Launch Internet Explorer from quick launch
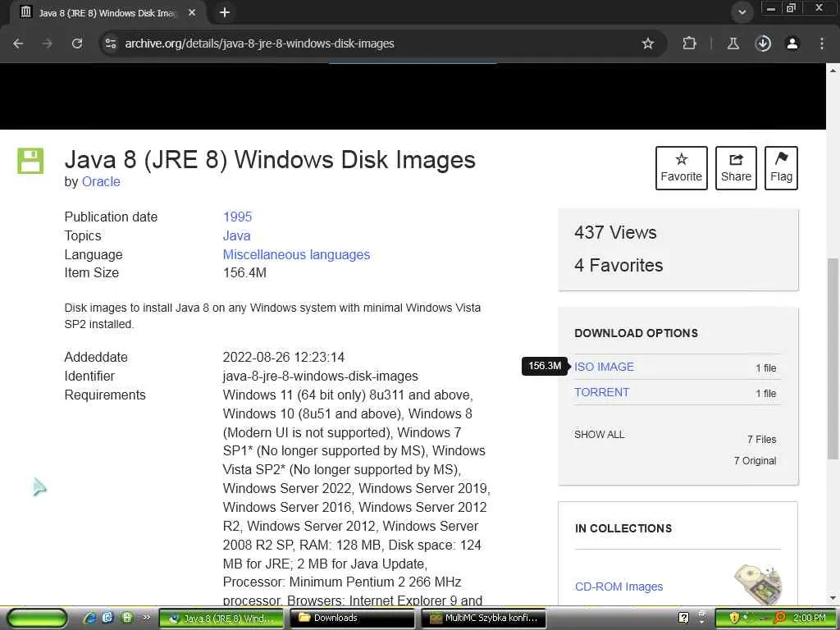 pos(90,619)
